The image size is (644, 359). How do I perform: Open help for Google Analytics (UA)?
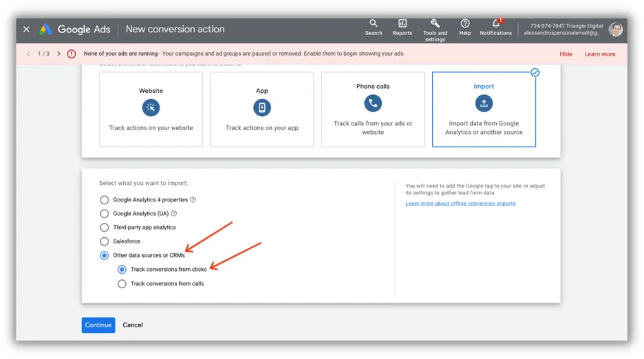tap(174, 214)
